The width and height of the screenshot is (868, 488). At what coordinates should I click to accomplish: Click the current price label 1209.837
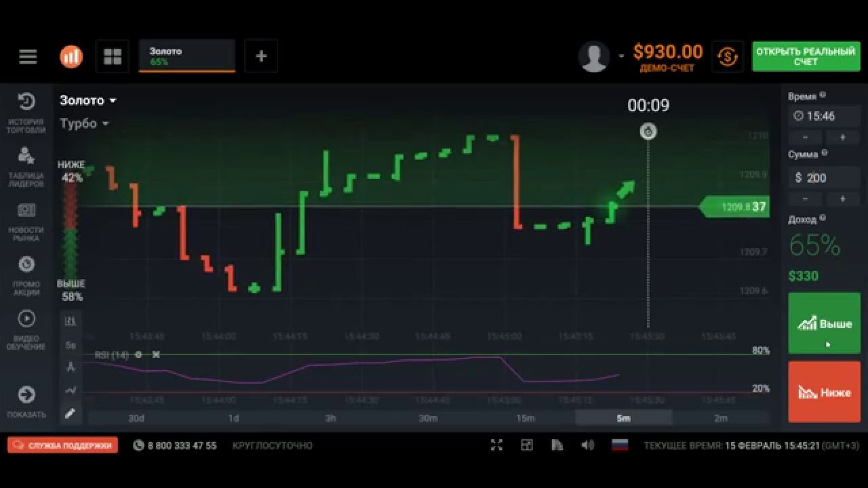click(735, 207)
